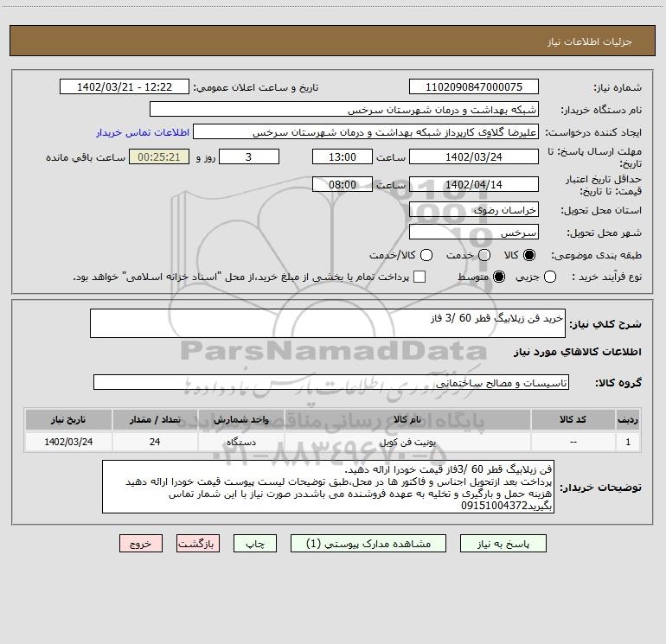Click the بازگشت back button
This screenshot has height=644, width=666.
[x=198, y=544]
